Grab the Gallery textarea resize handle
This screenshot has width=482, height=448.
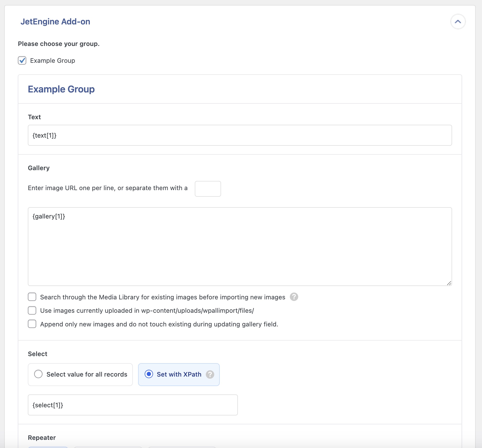coord(449,283)
